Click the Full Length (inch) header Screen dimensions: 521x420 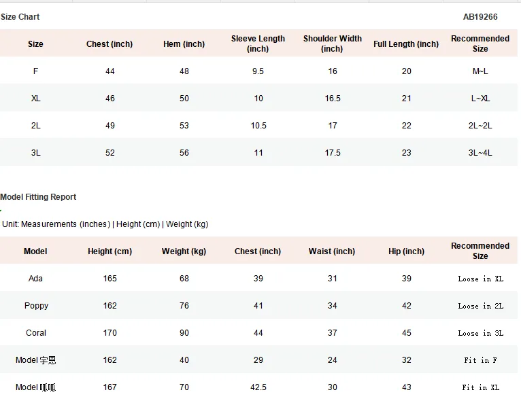406,43
